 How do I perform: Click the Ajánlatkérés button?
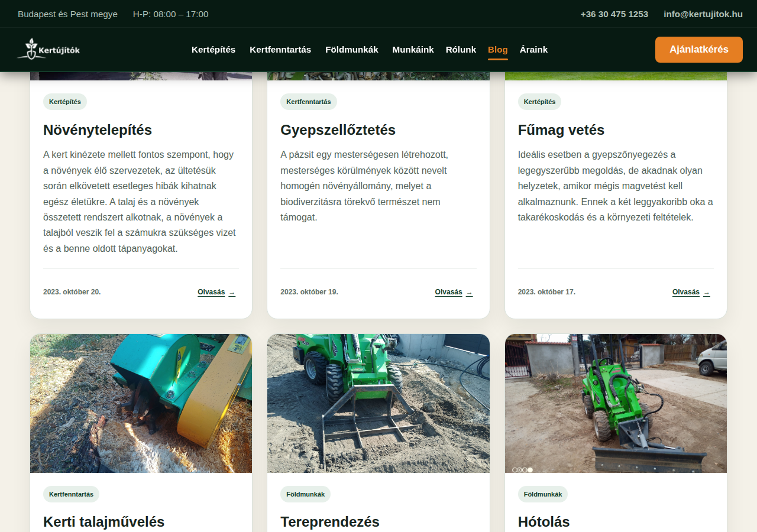coord(699,50)
